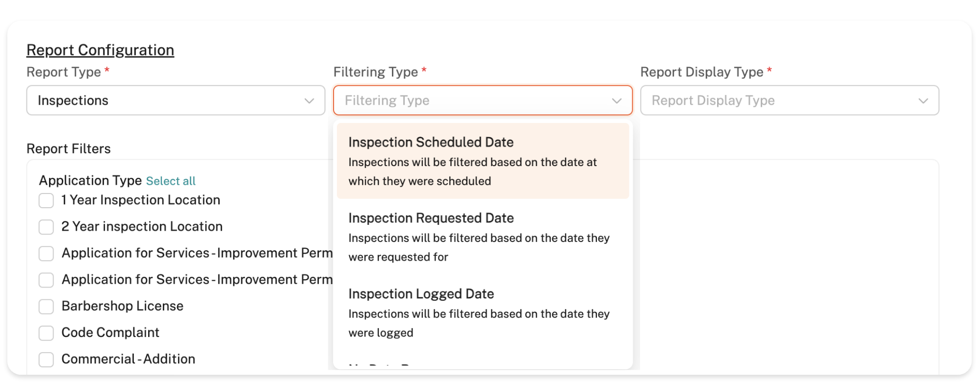980x387 pixels.
Task: Check the 1 Year Inspection Location box
Action: point(46,200)
